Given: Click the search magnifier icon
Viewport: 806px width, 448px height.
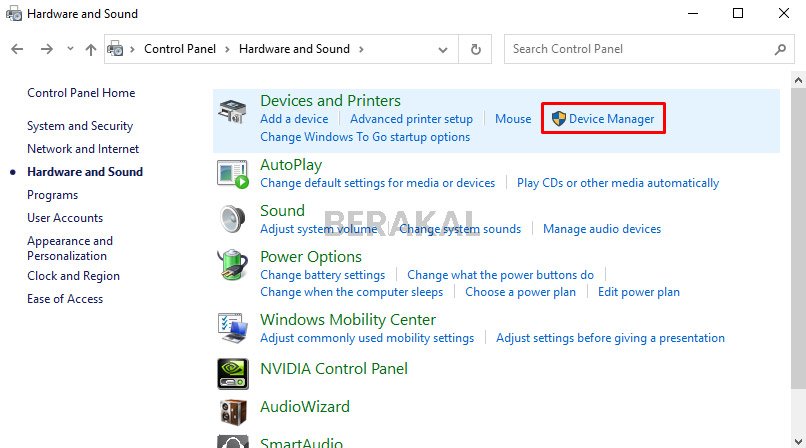Looking at the screenshot, I should coord(780,49).
